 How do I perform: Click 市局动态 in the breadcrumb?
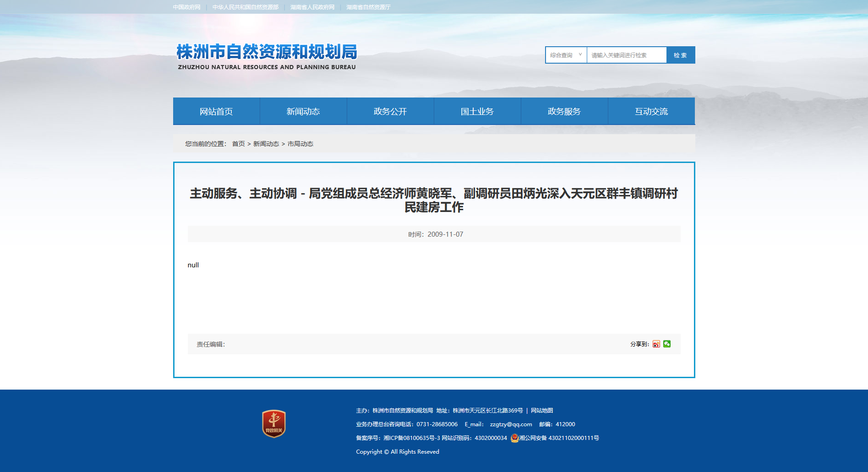300,144
